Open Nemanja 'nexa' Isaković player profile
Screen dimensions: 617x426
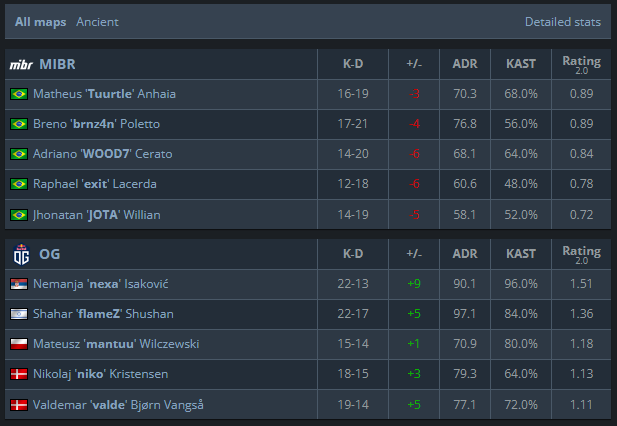[102, 284]
